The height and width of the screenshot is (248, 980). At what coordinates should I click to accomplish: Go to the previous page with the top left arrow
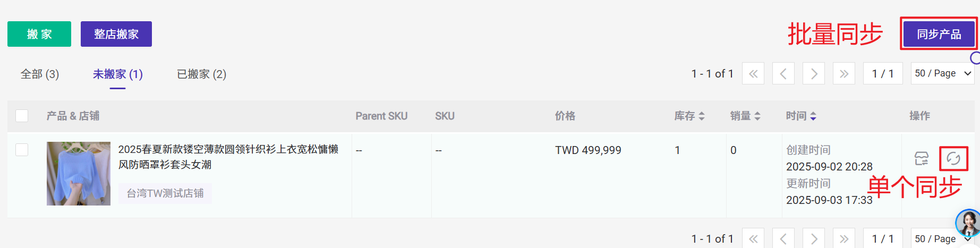coord(783,73)
